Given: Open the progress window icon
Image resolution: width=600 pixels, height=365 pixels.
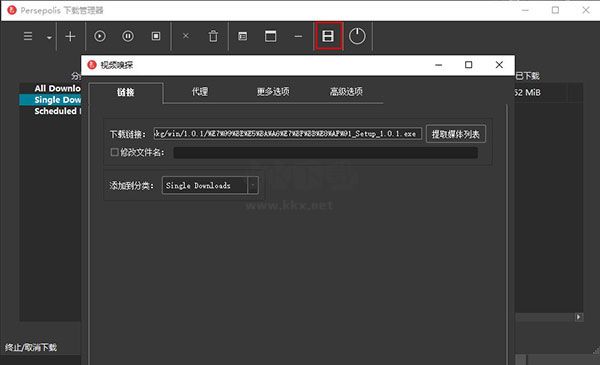Looking at the screenshot, I should pyautogui.click(x=271, y=36).
